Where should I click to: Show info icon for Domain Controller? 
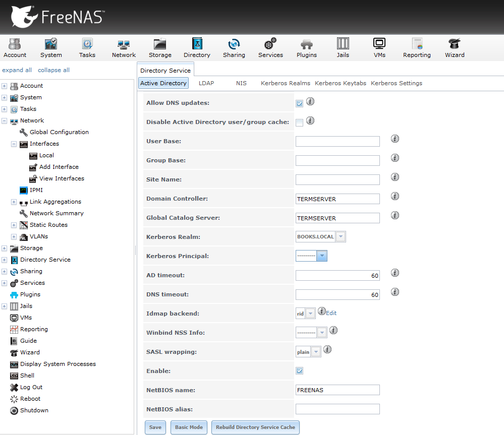click(x=395, y=196)
